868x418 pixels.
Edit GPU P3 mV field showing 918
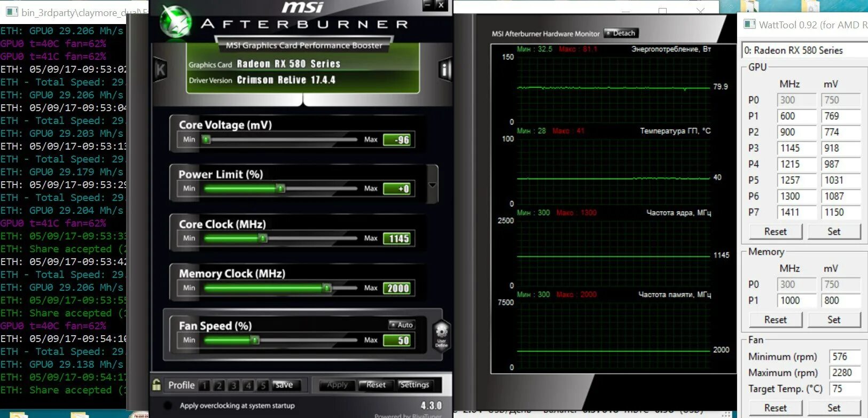[841, 148]
